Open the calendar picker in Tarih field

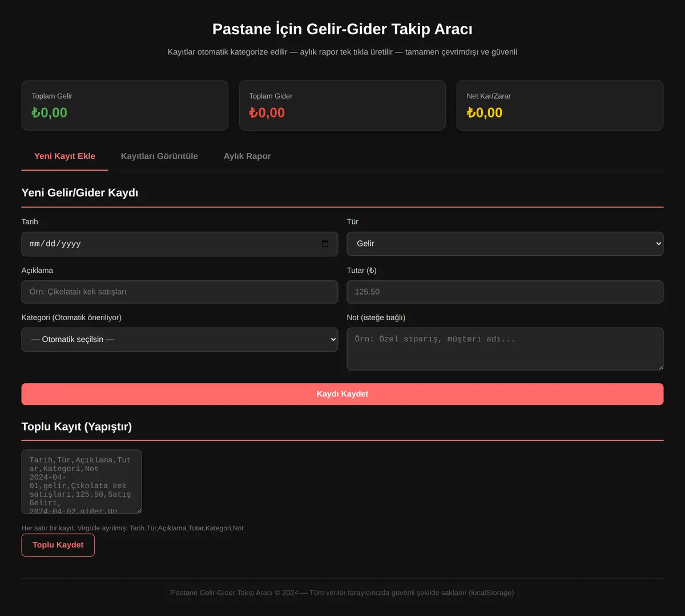coord(325,244)
